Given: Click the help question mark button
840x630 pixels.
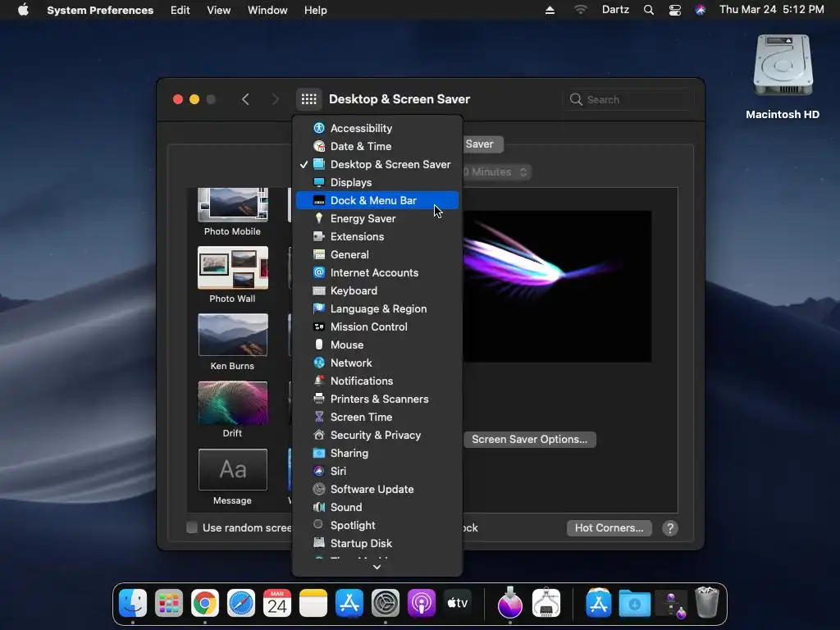Looking at the screenshot, I should pyautogui.click(x=669, y=528).
